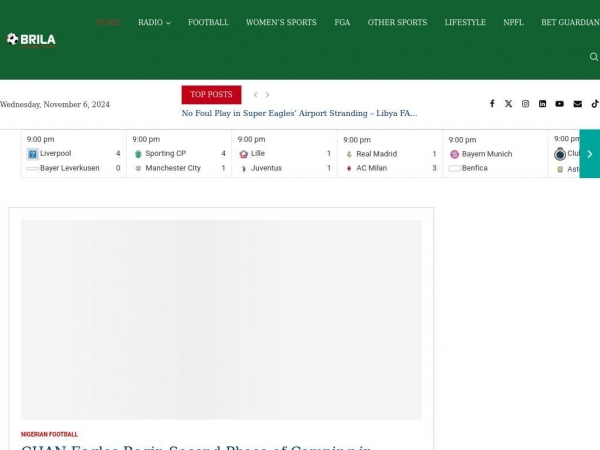
Task: Select Bayer Leverkusen in the ticker
Action: click(70, 168)
